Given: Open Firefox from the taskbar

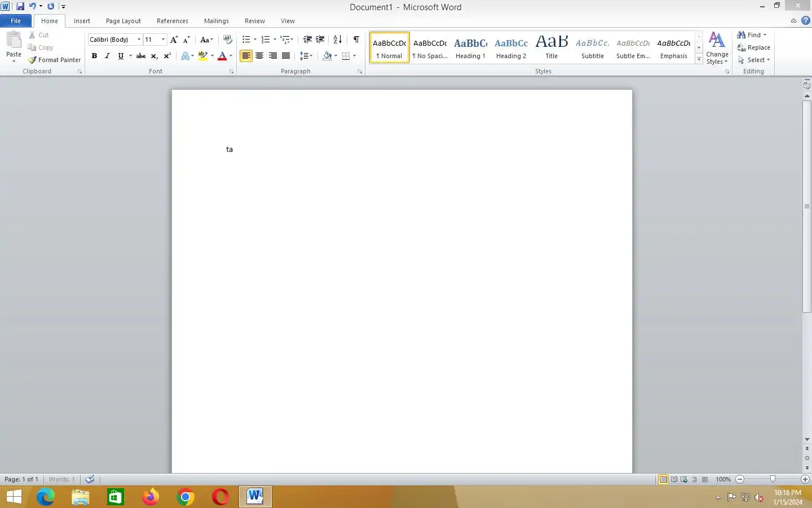Looking at the screenshot, I should pyautogui.click(x=151, y=497).
